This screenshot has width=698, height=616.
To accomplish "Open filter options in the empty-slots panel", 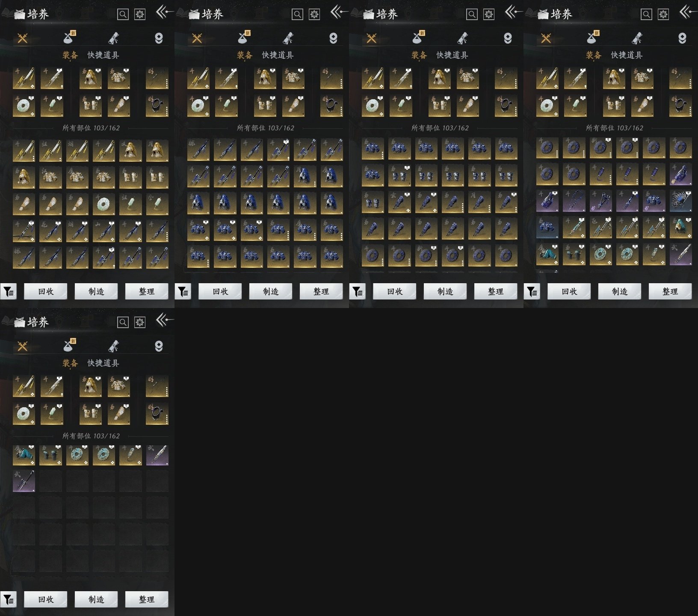I will [9, 599].
